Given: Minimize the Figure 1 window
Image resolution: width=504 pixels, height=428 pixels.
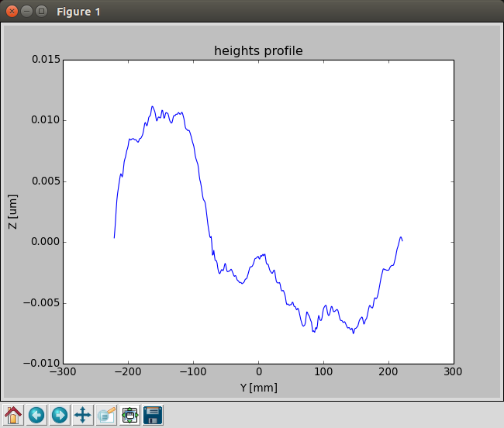Looking at the screenshot, I should [x=26, y=12].
